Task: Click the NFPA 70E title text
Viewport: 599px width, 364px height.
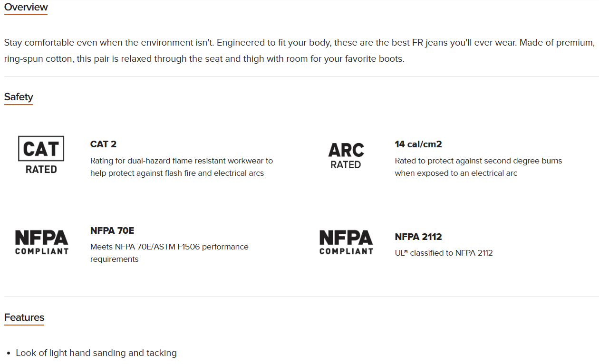Action: (x=112, y=230)
